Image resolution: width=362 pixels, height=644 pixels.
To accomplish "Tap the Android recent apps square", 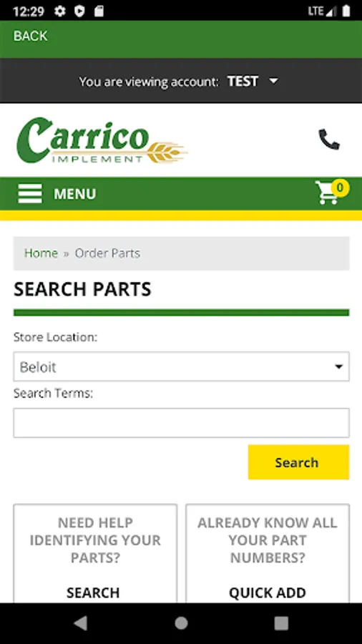I will coord(281,623).
